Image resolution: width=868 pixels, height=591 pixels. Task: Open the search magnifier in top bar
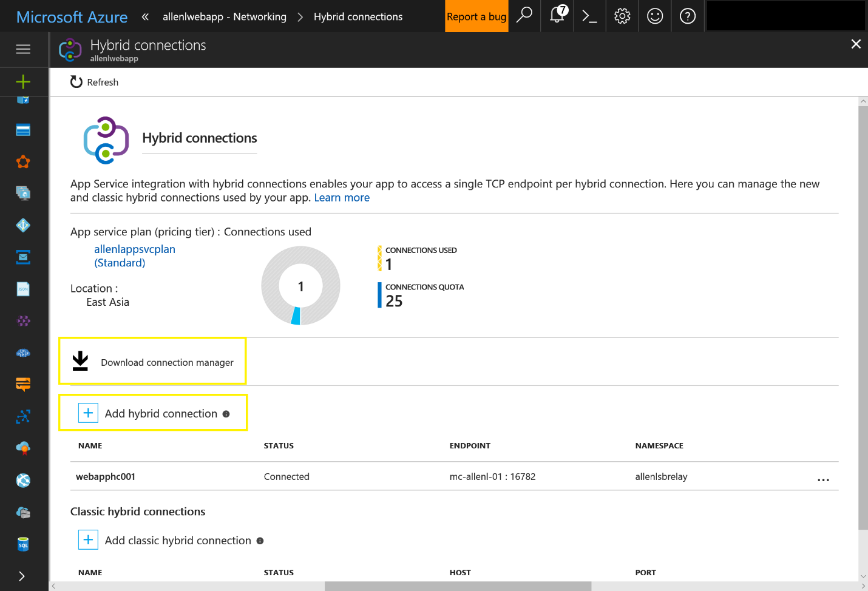[x=524, y=16]
